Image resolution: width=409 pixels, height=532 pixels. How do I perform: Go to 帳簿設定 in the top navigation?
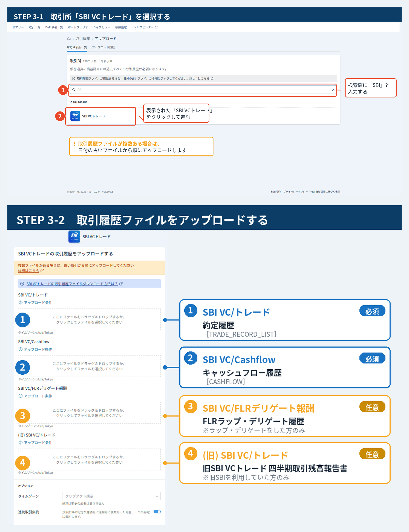point(121,27)
